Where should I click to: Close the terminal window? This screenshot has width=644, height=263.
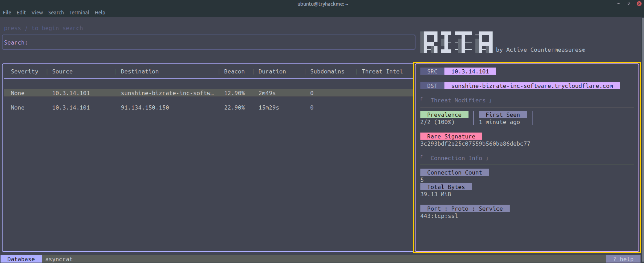click(639, 4)
